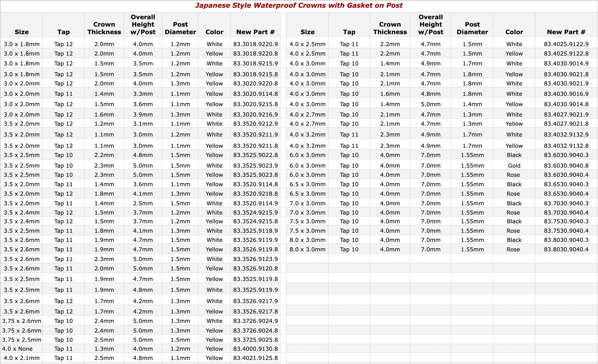Select part number 83.4030.9021.9
The height and width of the screenshot is (364, 598).
566,83
